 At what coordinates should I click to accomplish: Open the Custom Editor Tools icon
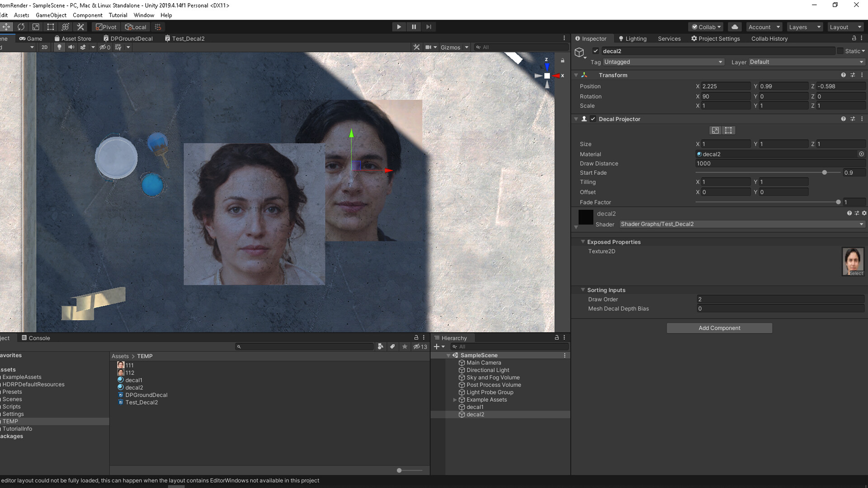coord(80,27)
